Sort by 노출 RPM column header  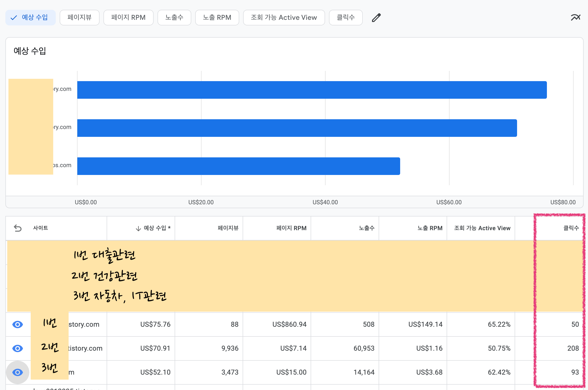[430, 228]
